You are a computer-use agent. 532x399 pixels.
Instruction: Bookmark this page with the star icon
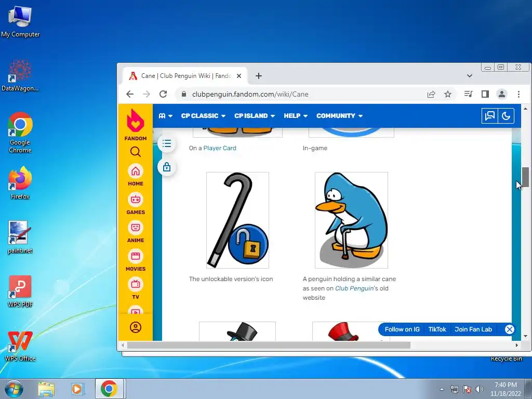448,94
